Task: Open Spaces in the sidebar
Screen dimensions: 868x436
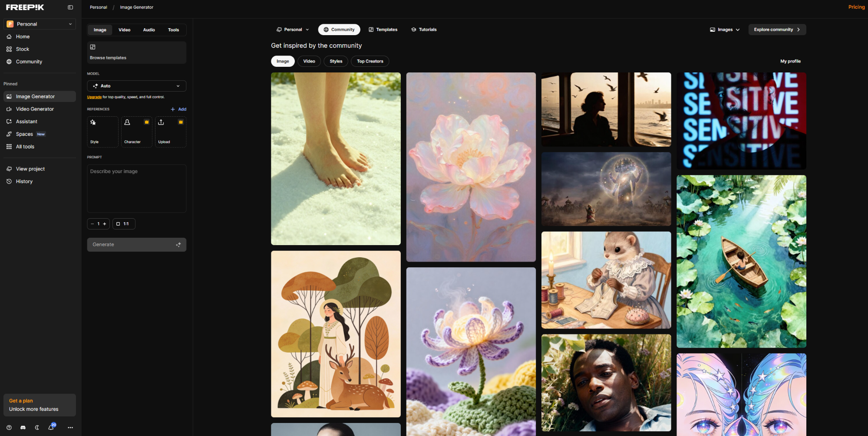Action: (24, 134)
